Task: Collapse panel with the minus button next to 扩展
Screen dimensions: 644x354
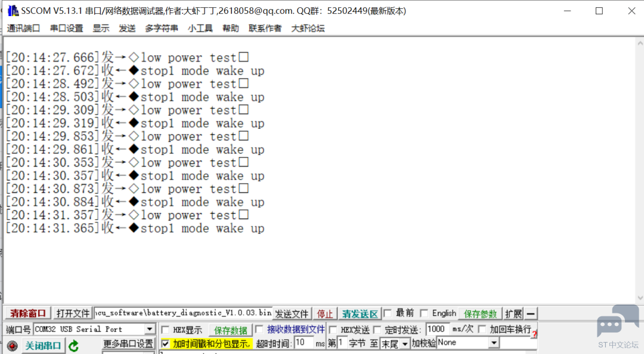Action: [x=531, y=314]
